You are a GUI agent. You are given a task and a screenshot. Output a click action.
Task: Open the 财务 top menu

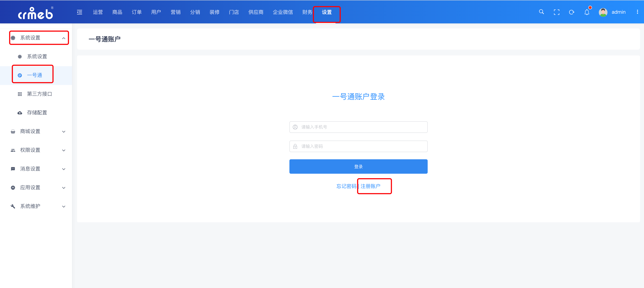pos(307,12)
